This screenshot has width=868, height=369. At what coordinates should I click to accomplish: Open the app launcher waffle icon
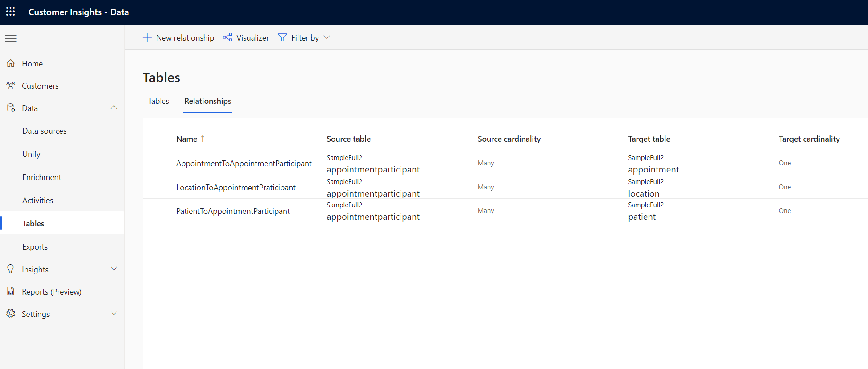[11, 12]
